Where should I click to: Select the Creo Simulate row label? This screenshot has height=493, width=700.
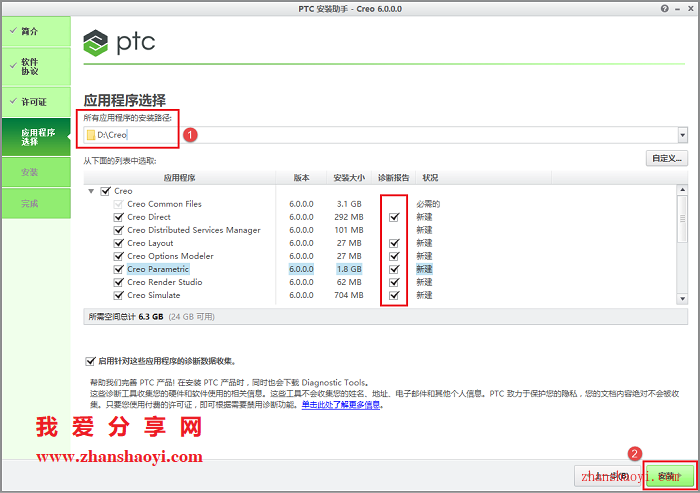click(x=154, y=295)
